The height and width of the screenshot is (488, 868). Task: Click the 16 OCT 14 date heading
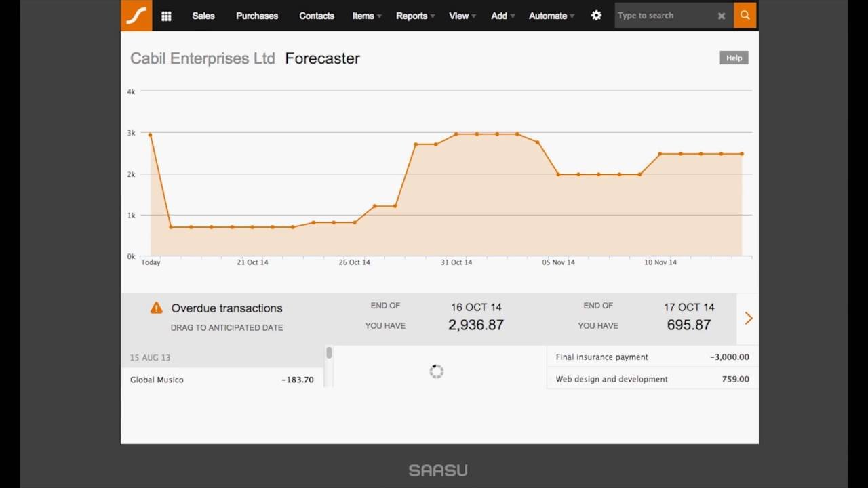[476, 307]
